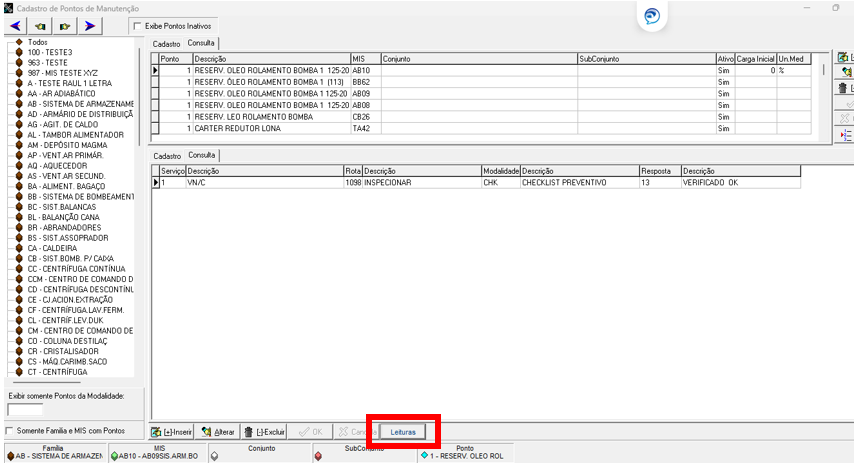Click Rota 1098 INSPECIONAR cell

(413, 183)
